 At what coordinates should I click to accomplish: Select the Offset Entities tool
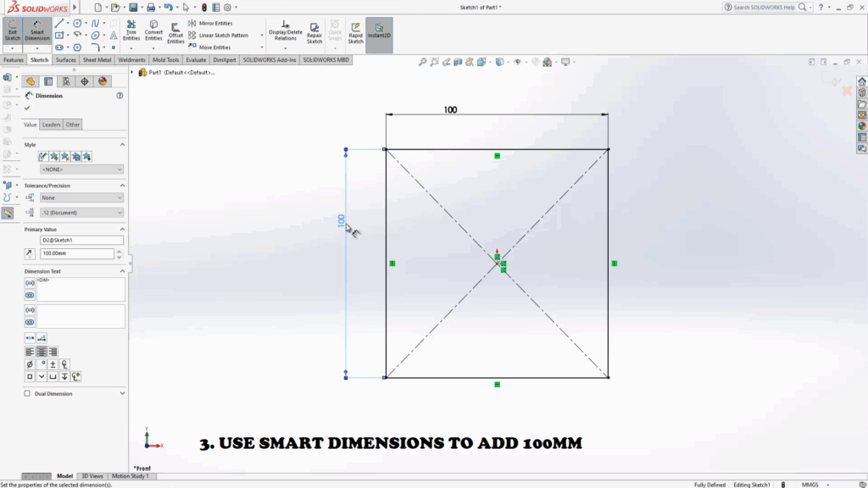tap(175, 31)
